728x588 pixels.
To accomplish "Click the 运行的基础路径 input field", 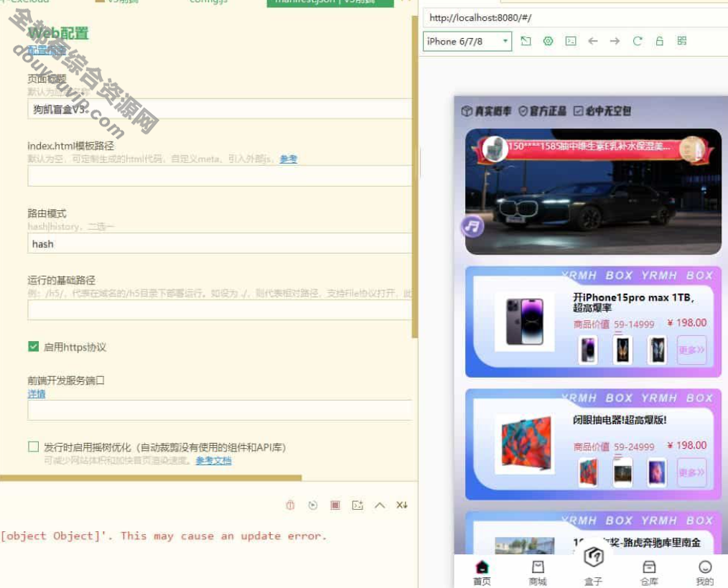I will [x=220, y=310].
